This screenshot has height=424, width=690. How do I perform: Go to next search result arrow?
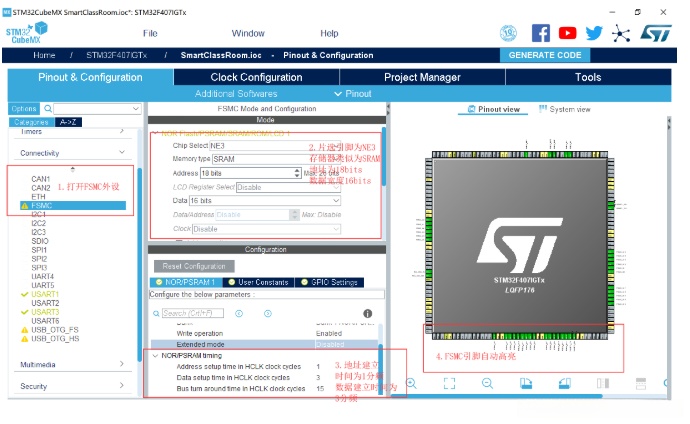[x=268, y=313]
